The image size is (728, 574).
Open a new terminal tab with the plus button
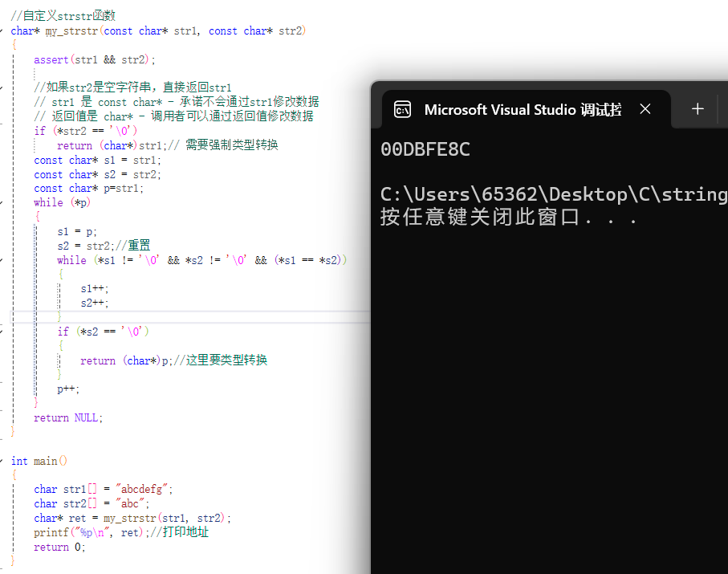coord(697,108)
